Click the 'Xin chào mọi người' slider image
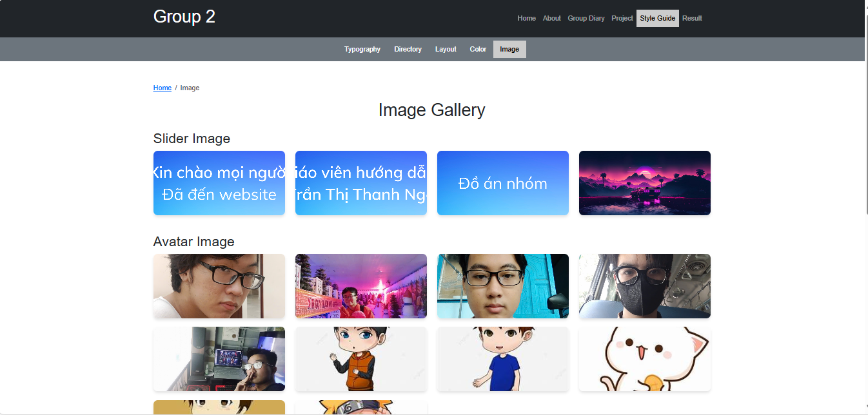 pyautogui.click(x=219, y=183)
